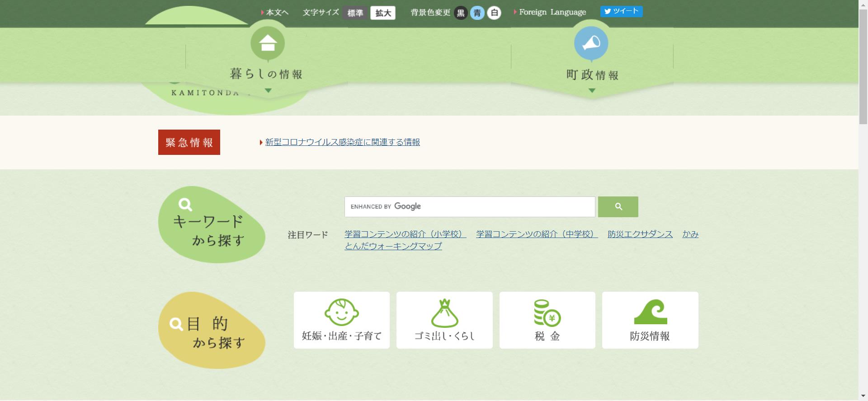Click the house icon above 暮らしの情報

pyautogui.click(x=268, y=43)
